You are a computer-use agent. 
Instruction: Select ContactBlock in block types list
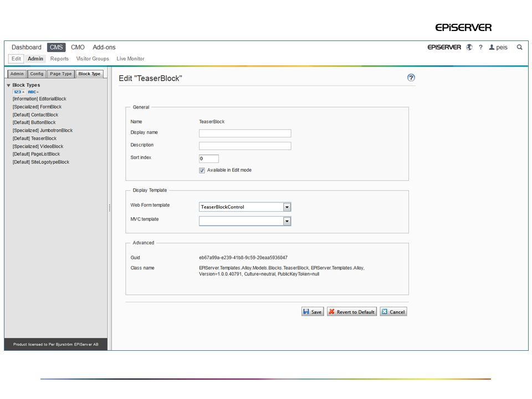pyautogui.click(x=35, y=115)
